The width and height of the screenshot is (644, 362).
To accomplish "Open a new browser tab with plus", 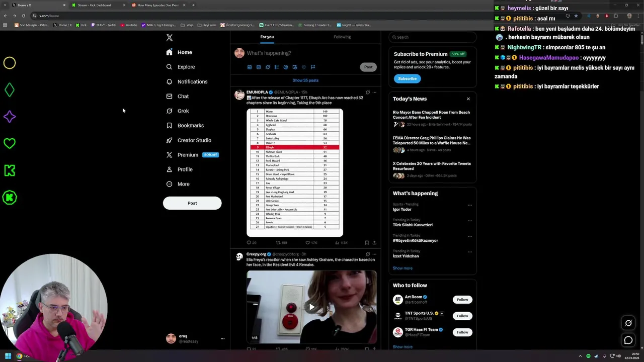I will point(193,5).
